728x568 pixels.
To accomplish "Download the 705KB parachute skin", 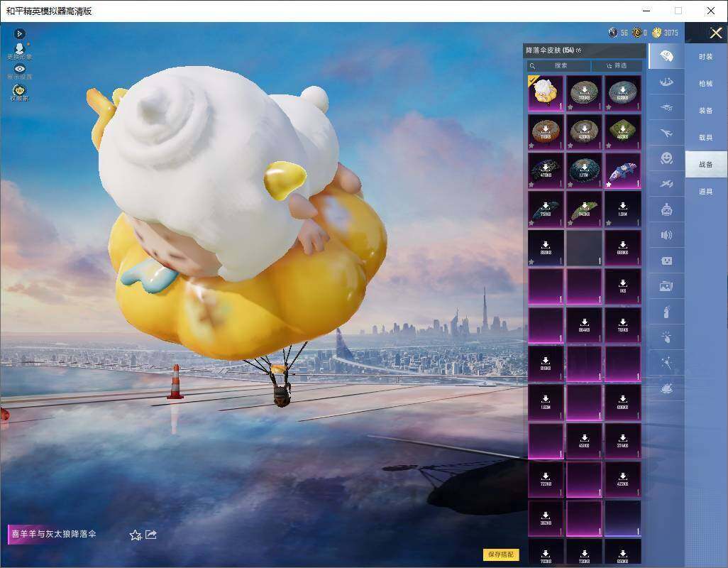I will [584, 93].
